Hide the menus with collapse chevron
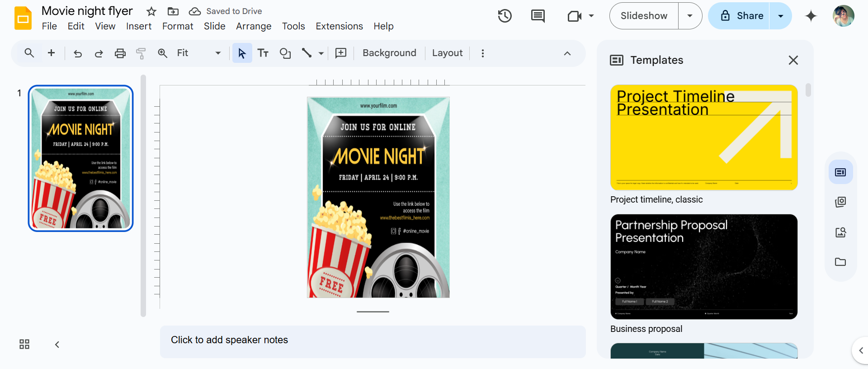Image resolution: width=868 pixels, height=369 pixels. [567, 53]
